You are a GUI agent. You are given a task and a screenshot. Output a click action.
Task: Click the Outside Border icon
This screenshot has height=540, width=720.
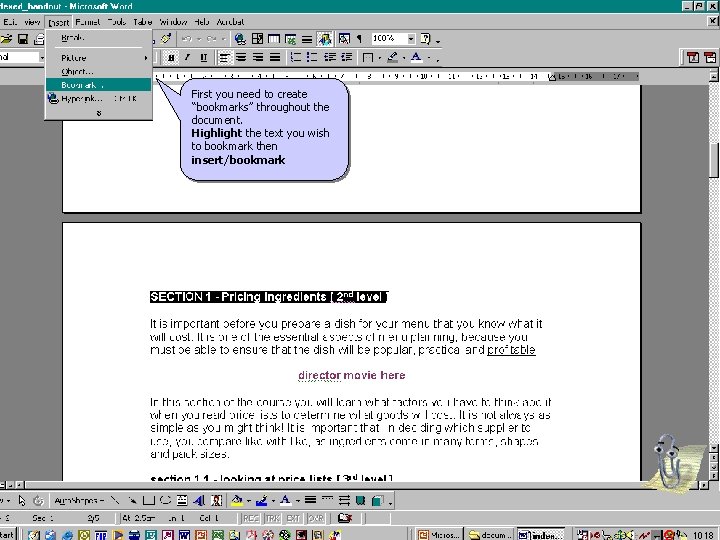pyautogui.click(x=368, y=57)
